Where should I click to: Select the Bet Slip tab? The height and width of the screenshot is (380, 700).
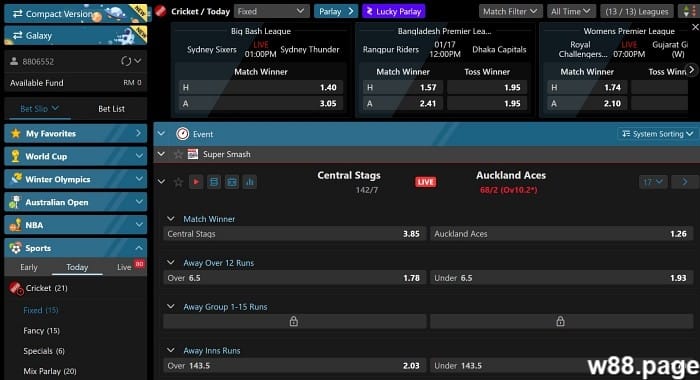[39, 109]
